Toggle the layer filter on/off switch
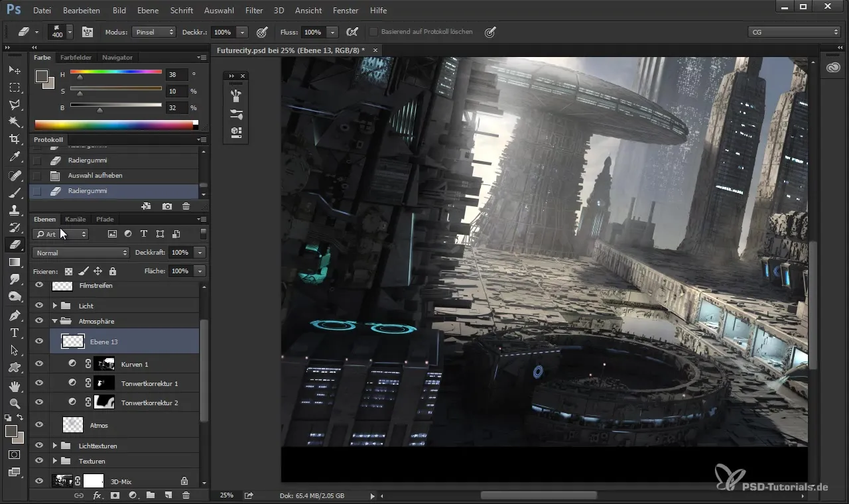The width and height of the screenshot is (849, 504). pos(203,233)
